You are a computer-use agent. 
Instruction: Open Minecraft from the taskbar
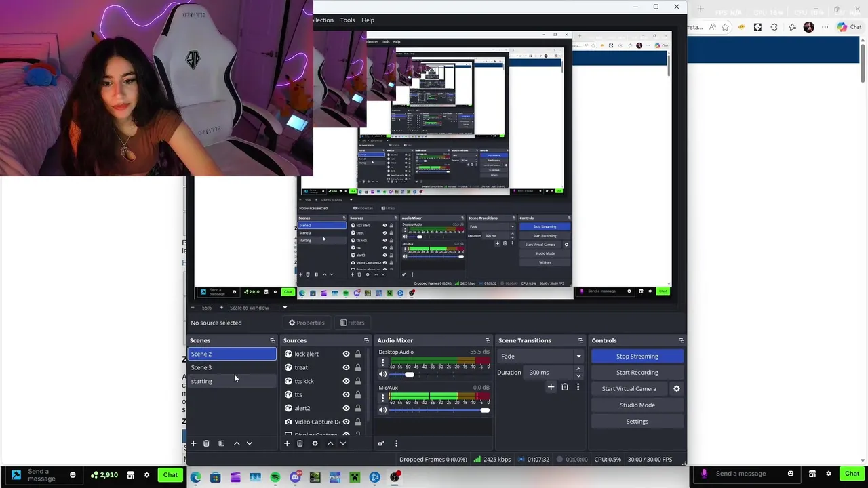tap(355, 477)
